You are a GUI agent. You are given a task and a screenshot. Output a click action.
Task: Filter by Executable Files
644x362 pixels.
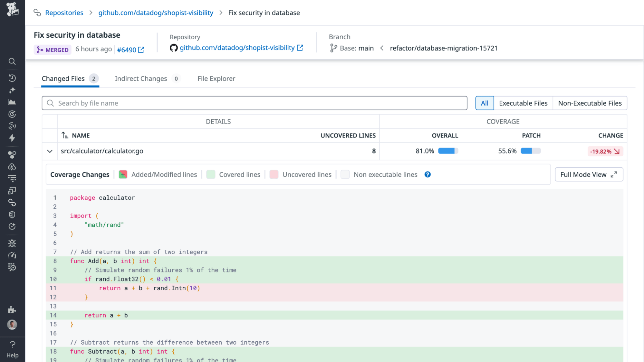tap(523, 103)
